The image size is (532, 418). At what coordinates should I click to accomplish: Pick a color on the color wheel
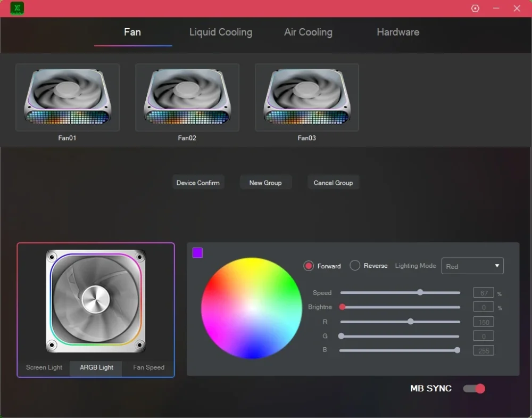coord(252,308)
